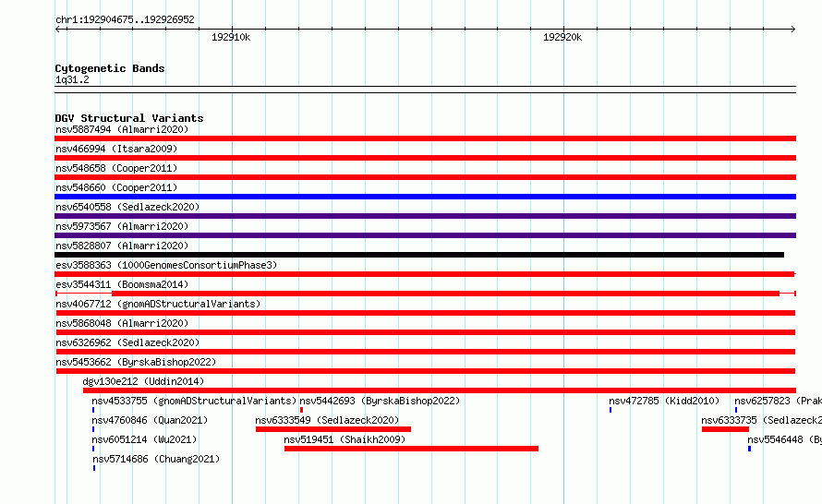Click purple bar under nsv5973567
The height and width of the screenshot is (504, 822).
pyautogui.click(x=425, y=235)
